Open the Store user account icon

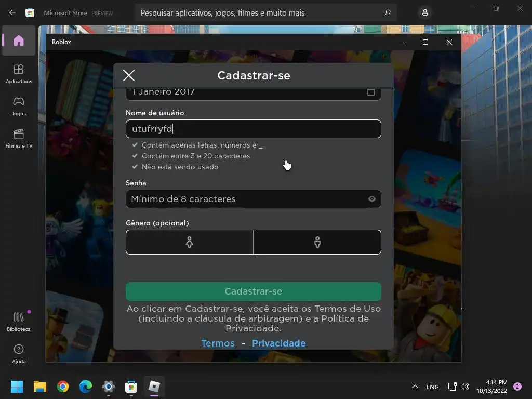point(425,13)
